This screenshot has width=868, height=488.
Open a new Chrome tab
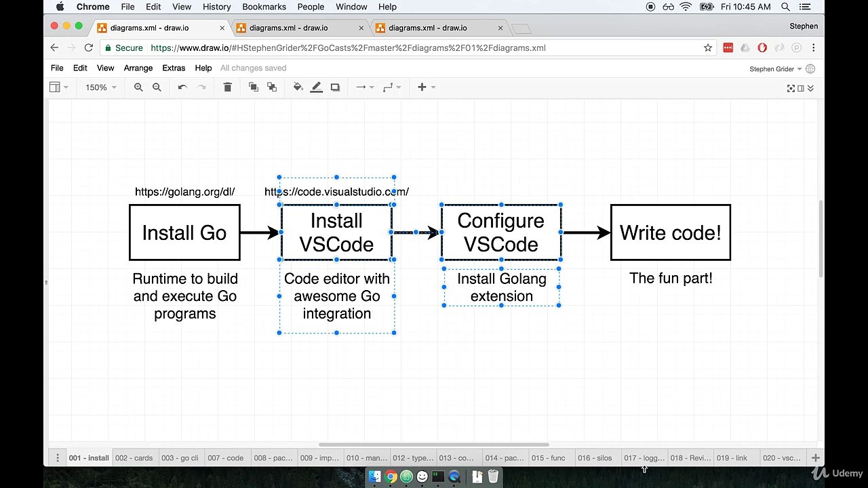click(x=521, y=28)
